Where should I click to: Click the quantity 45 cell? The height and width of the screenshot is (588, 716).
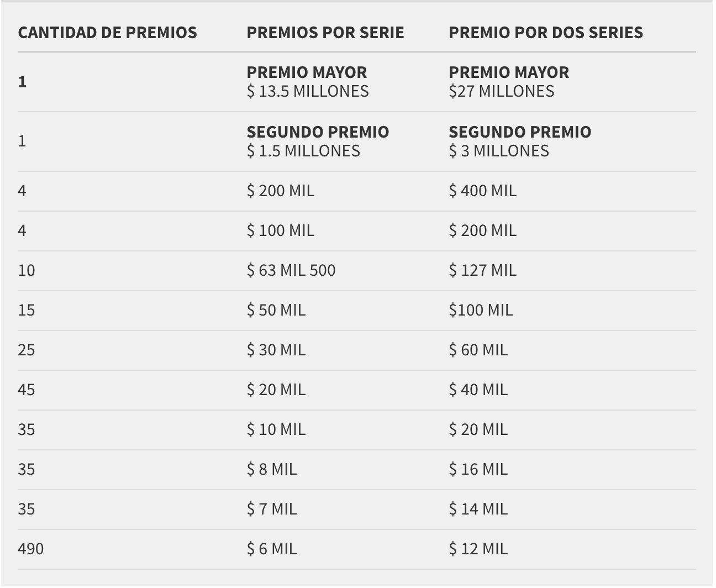27,390
